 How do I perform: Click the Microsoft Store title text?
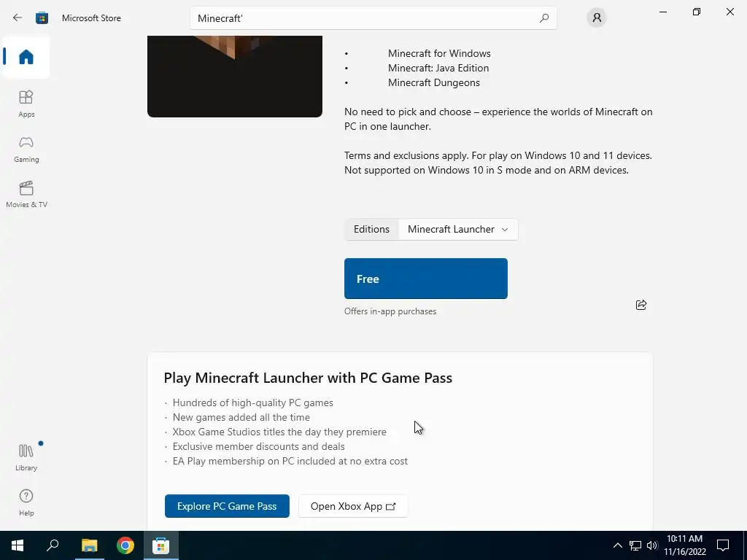91,18
